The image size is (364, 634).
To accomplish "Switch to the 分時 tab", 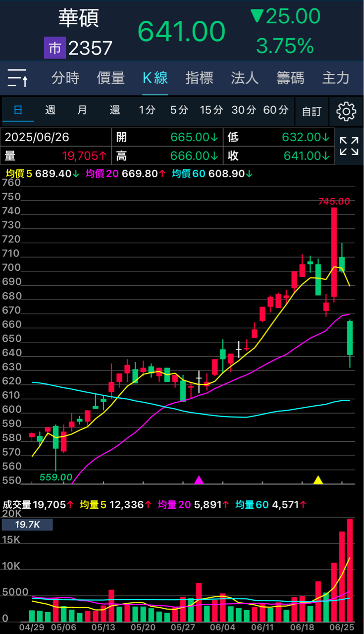I will point(65,78).
